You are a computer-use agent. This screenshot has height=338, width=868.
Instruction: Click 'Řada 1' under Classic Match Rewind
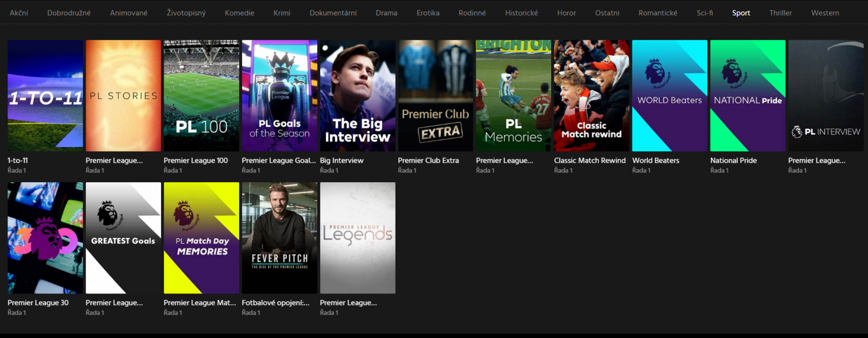point(563,170)
